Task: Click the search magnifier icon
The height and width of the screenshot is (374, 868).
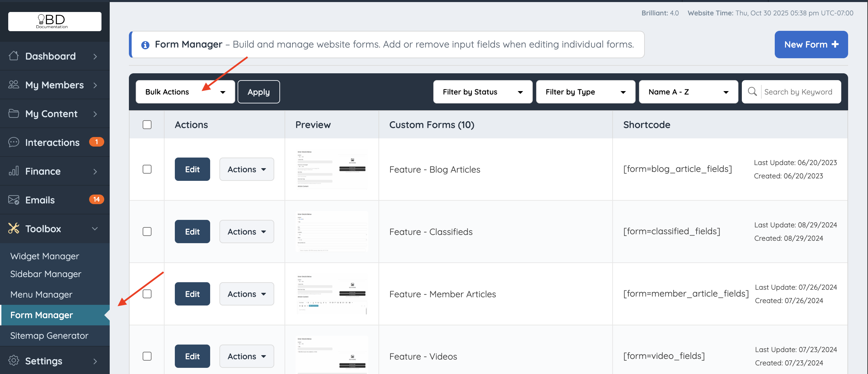Action: 752,91
